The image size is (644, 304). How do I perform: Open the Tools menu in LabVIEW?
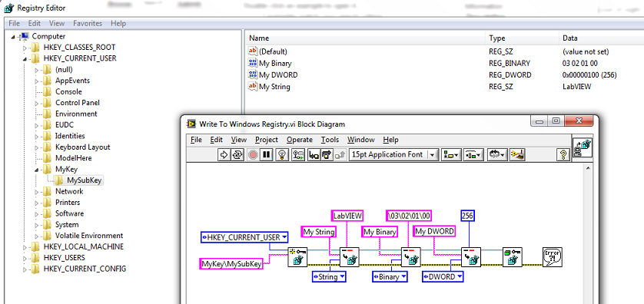(x=330, y=140)
